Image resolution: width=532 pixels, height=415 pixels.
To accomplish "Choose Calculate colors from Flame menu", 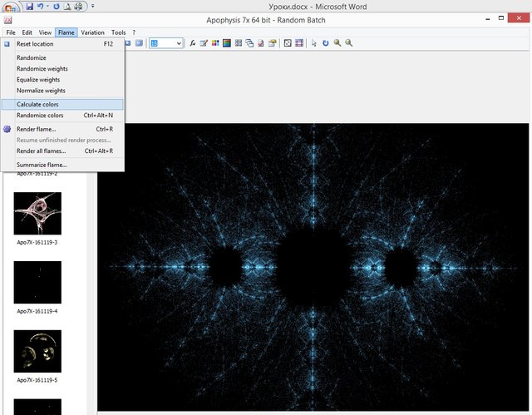I will tap(37, 104).
